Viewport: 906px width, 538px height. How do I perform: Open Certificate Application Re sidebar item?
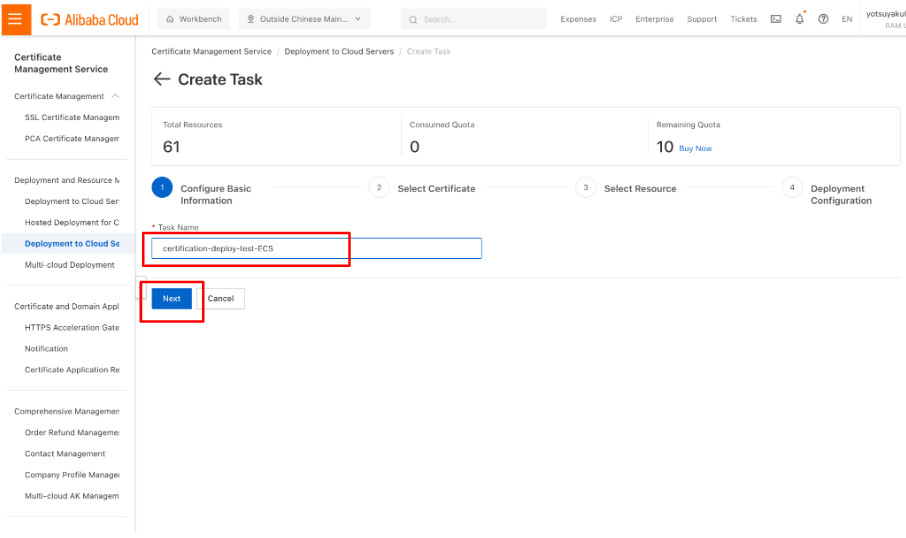tap(72, 370)
